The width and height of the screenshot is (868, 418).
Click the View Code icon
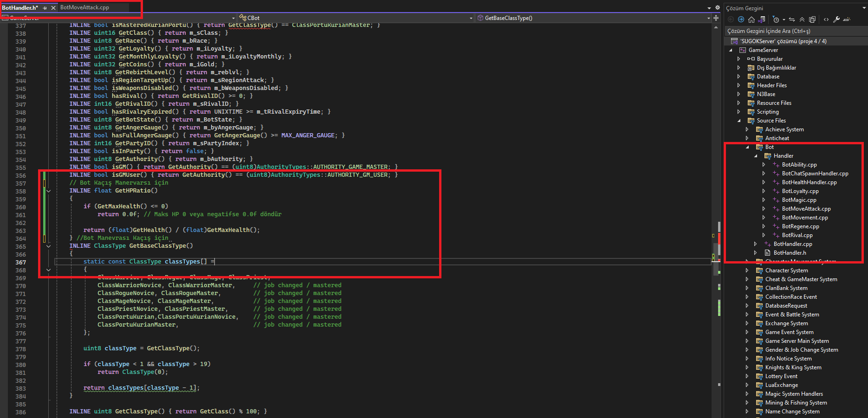[826, 19]
